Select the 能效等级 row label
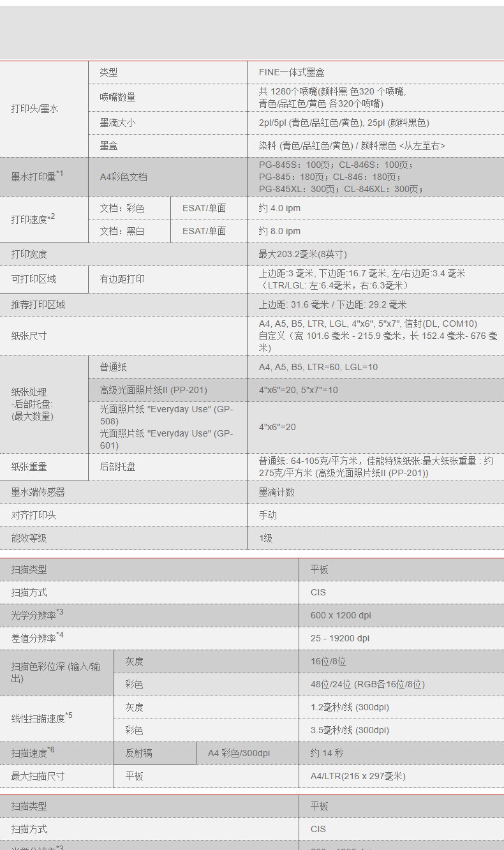The width and height of the screenshot is (504, 850). tap(29, 538)
